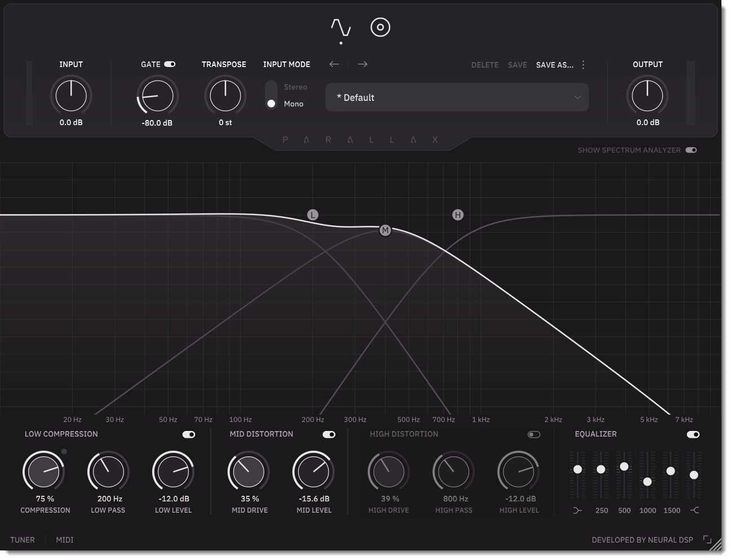731x560 pixels.
Task: Click the 0.0 dB output value
Action: point(648,122)
